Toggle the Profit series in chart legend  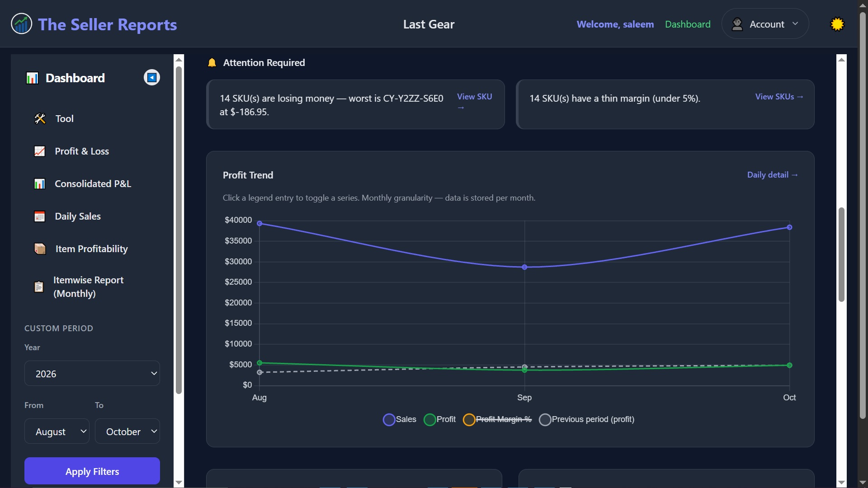tap(439, 420)
